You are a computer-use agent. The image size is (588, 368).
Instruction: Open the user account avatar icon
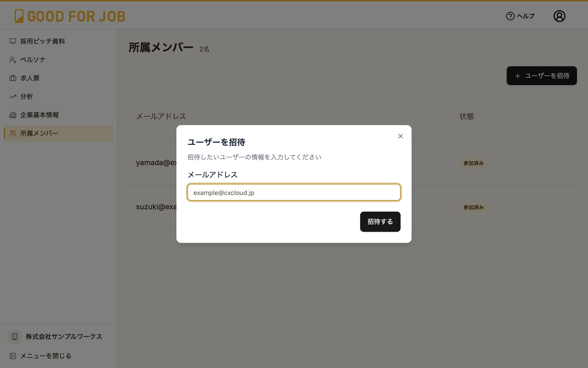point(559,16)
